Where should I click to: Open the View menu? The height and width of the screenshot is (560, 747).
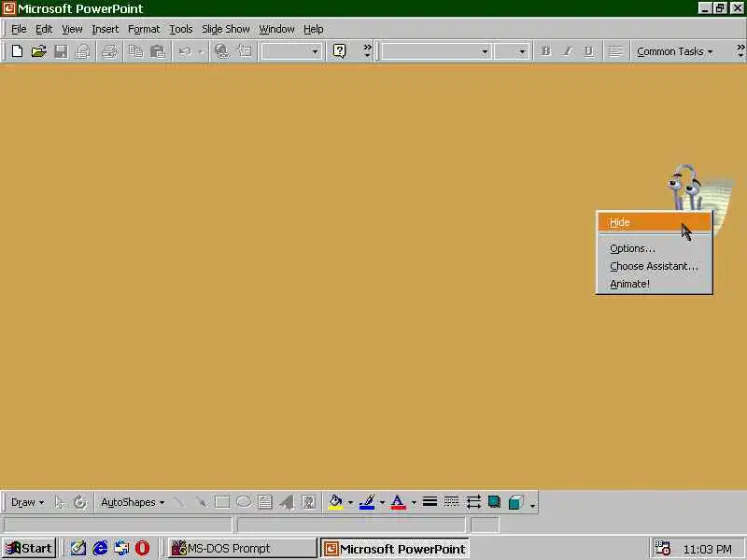[x=72, y=29]
